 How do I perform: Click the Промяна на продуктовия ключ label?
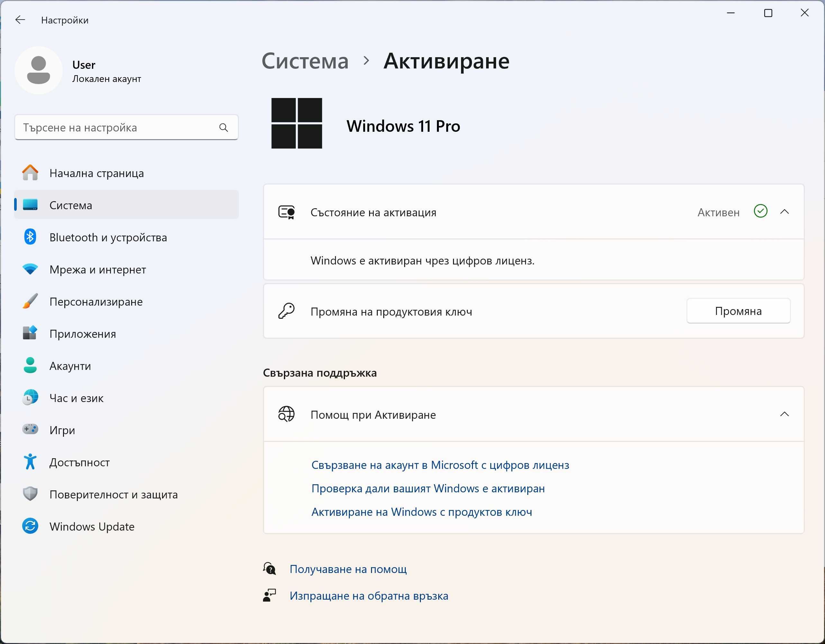point(391,312)
